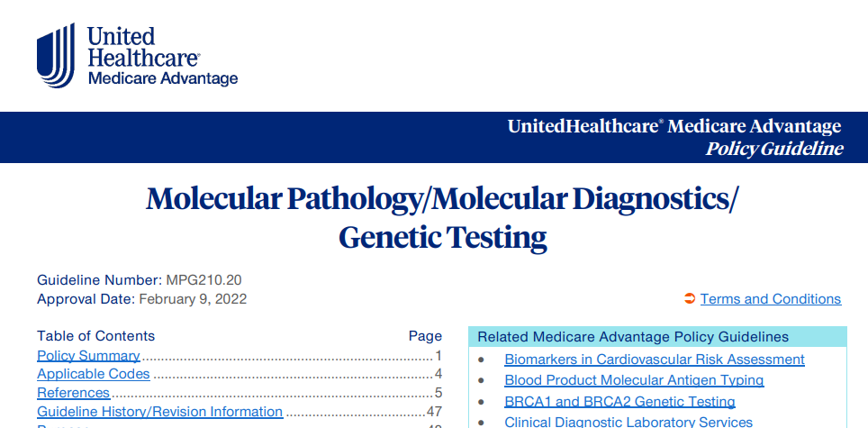Click the orange arrow icon beside Terms and Conditions
The height and width of the screenshot is (428, 868).
(x=689, y=299)
